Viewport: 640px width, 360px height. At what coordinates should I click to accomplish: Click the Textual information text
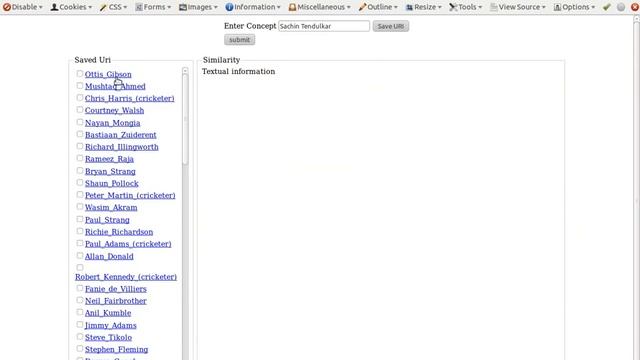tap(238, 71)
